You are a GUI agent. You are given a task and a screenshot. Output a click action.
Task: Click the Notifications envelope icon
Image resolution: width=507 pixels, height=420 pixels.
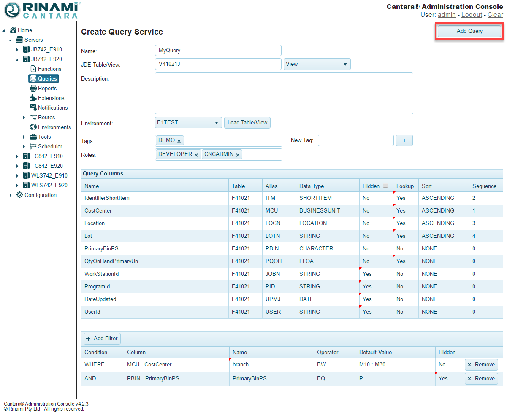pos(33,108)
